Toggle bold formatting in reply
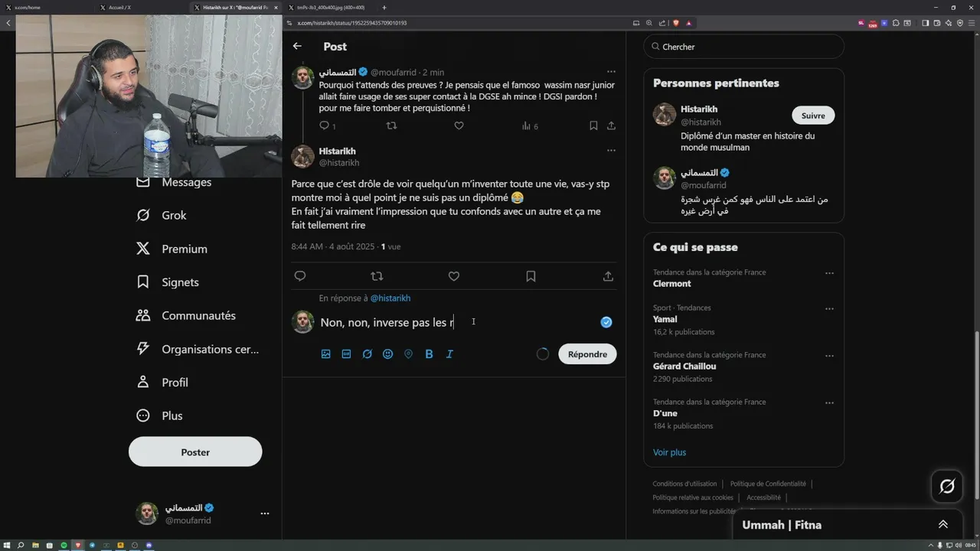The height and width of the screenshot is (551, 980). click(x=429, y=354)
